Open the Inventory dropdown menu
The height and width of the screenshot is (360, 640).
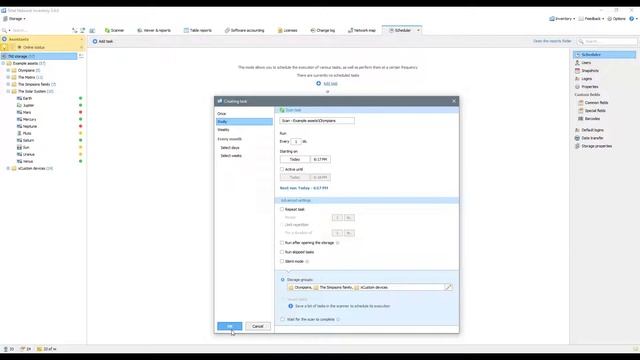click(562, 19)
